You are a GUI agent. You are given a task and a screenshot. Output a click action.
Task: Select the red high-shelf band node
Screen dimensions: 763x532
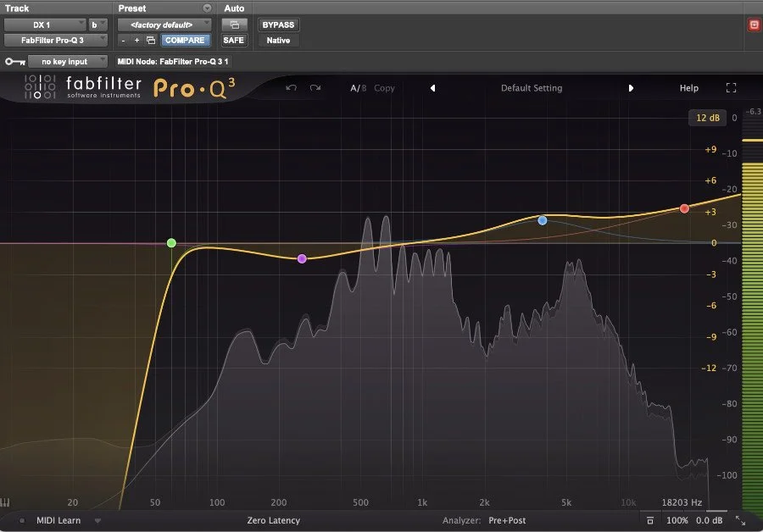[x=684, y=208]
